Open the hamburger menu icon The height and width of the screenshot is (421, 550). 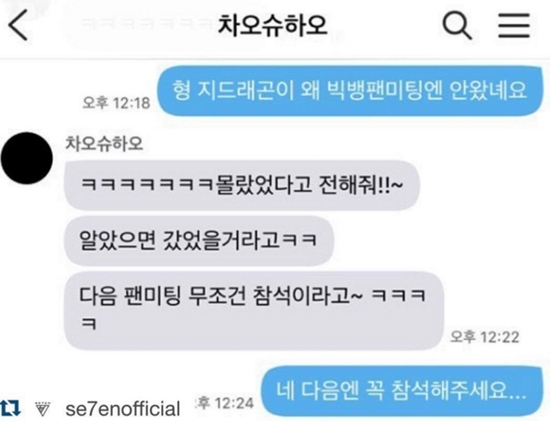tap(514, 25)
